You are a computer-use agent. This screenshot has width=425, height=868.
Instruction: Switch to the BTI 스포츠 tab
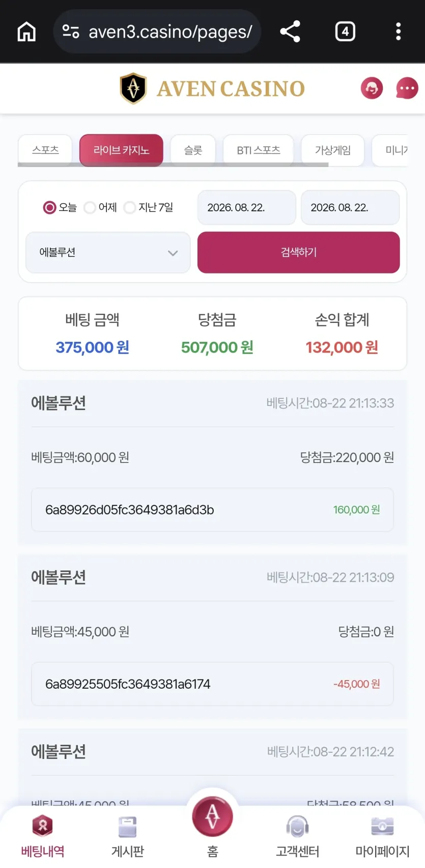point(259,150)
